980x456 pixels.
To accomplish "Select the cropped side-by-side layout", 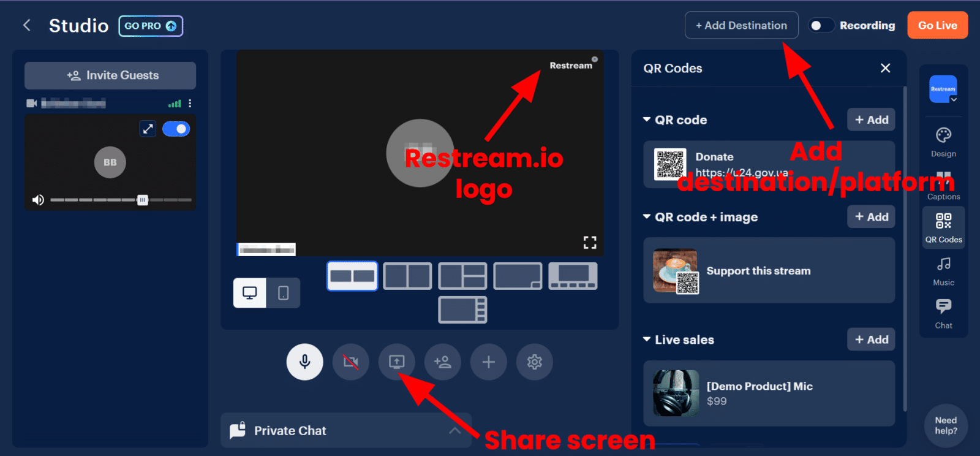I will tap(352, 276).
